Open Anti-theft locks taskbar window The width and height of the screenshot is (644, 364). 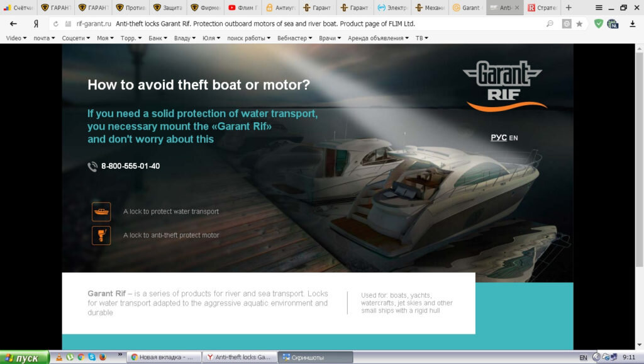coord(240,357)
